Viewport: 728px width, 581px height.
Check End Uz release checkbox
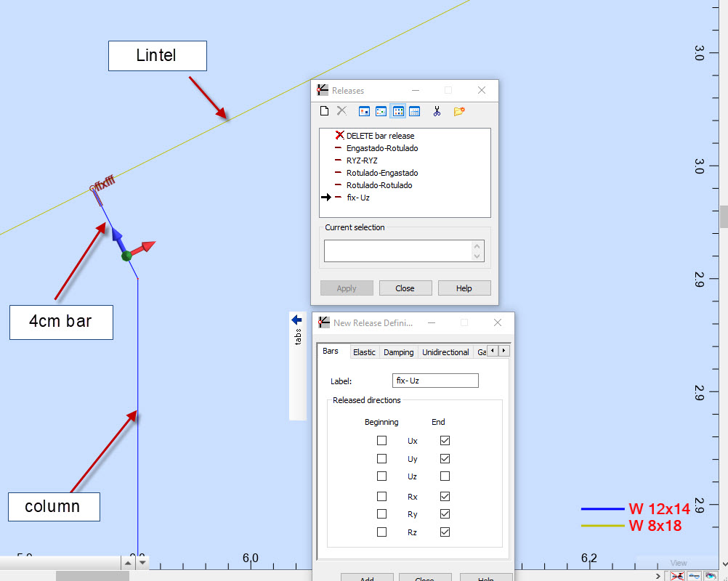click(x=445, y=476)
